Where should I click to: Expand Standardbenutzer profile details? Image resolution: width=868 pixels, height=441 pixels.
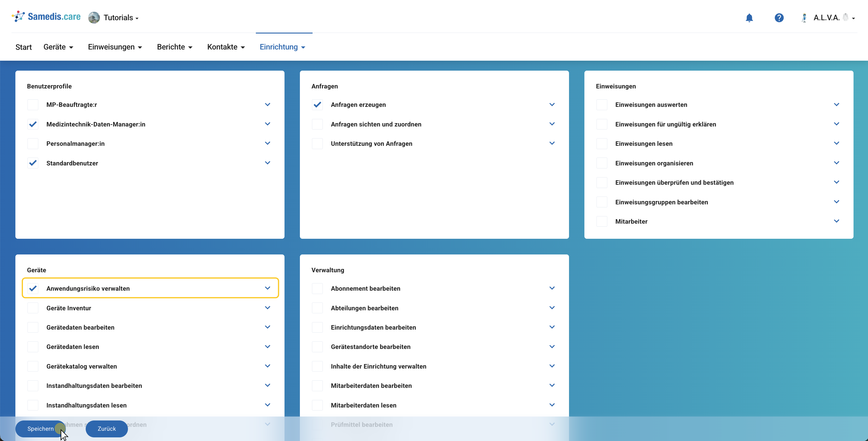tap(267, 163)
